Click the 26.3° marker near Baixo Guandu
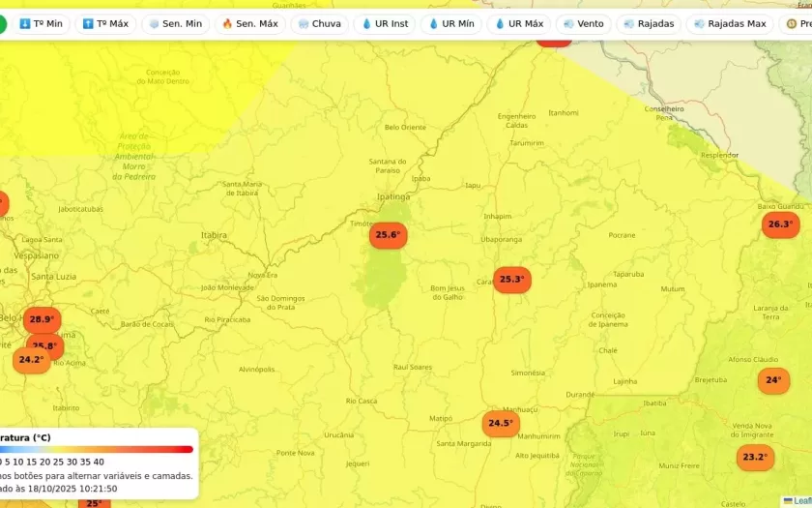 [780, 225]
